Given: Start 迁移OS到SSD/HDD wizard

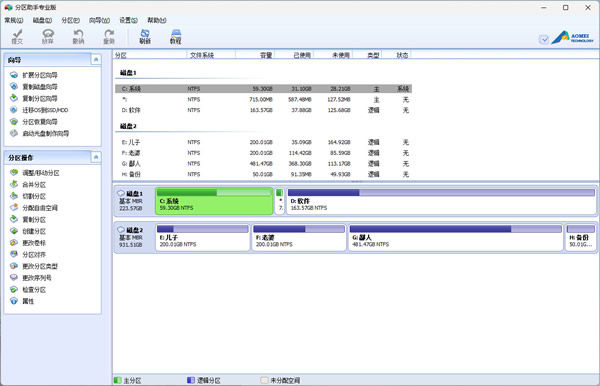Looking at the screenshot, I should [39, 110].
